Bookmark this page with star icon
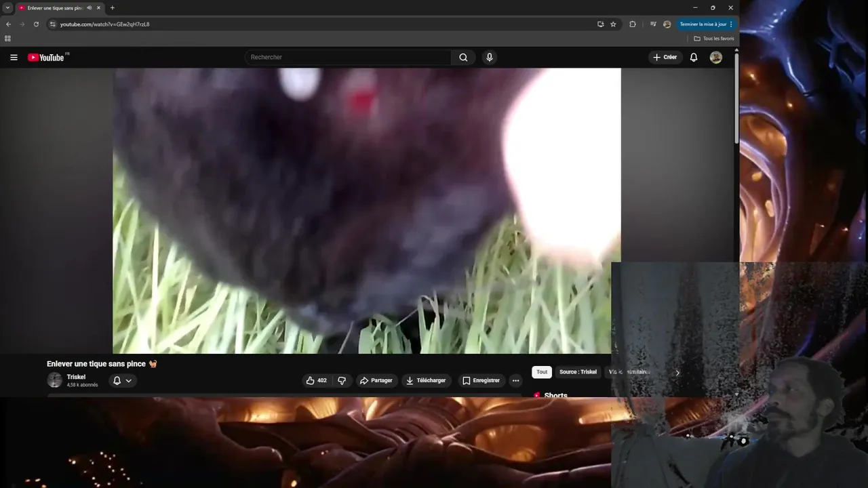The height and width of the screenshot is (488, 868). [613, 24]
